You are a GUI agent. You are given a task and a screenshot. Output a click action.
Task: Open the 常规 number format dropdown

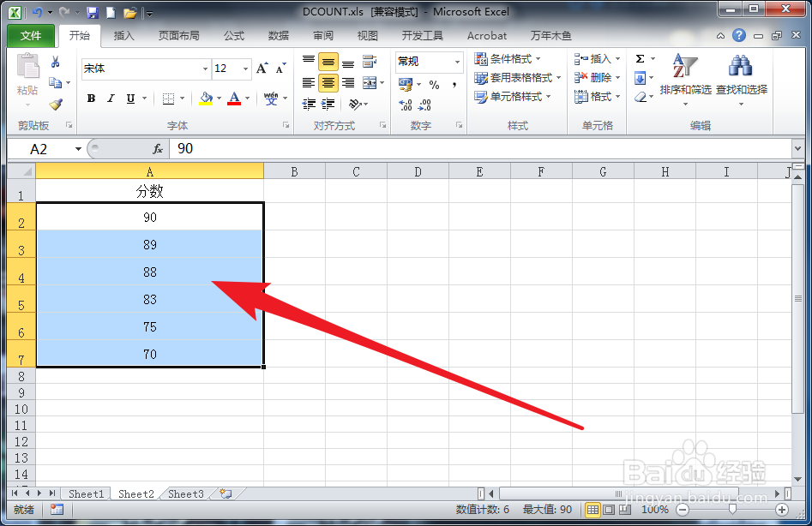tap(457, 62)
